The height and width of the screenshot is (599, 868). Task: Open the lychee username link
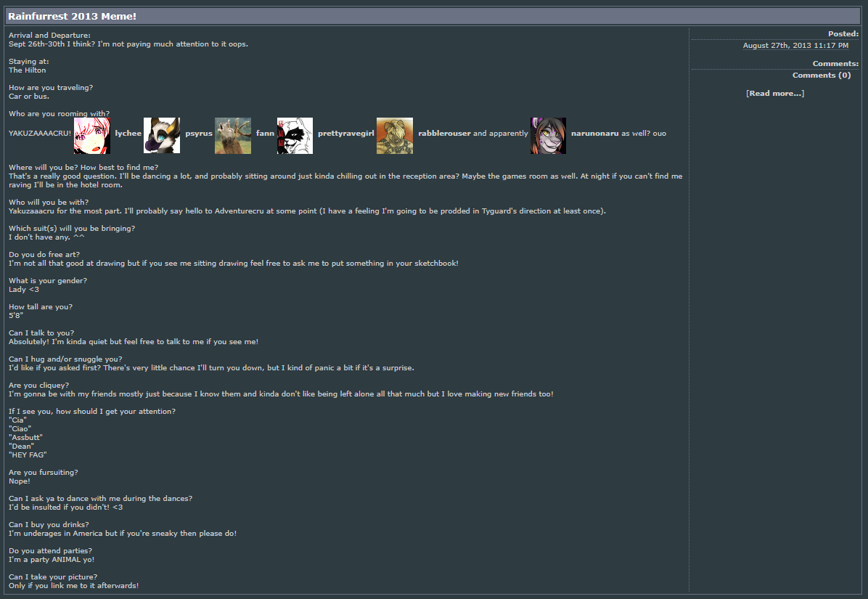(128, 134)
